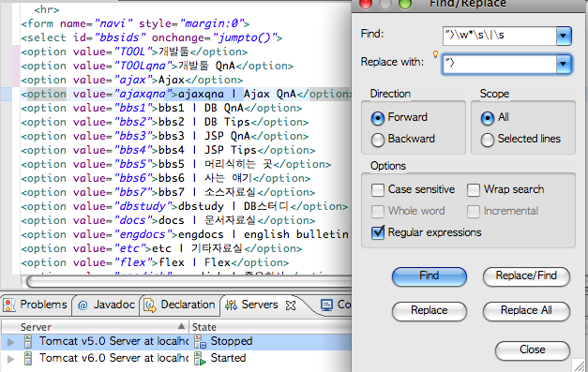Screen dimensions: 588x372
Task: Click the green zoom window button
Action: point(405,4)
